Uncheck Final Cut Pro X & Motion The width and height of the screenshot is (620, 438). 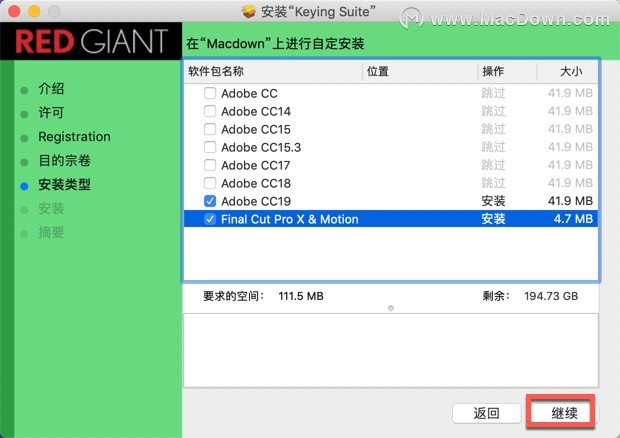pyautogui.click(x=210, y=219)
